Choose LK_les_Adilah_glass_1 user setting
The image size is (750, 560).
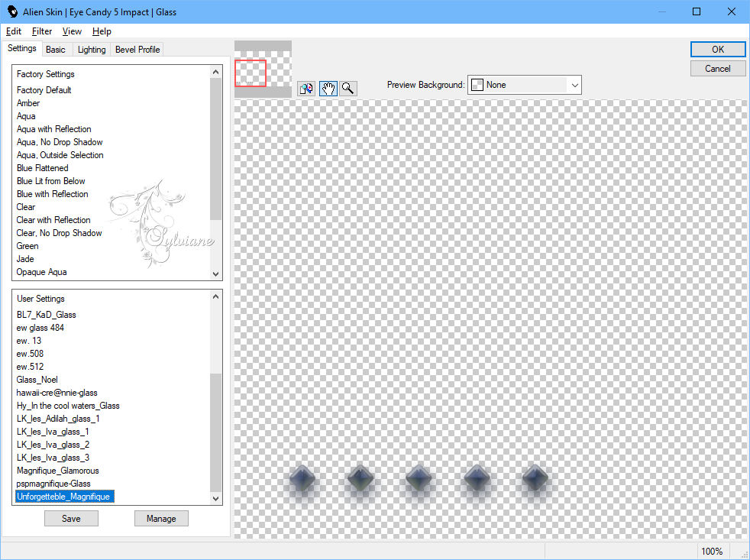click(x=58, y=418)
